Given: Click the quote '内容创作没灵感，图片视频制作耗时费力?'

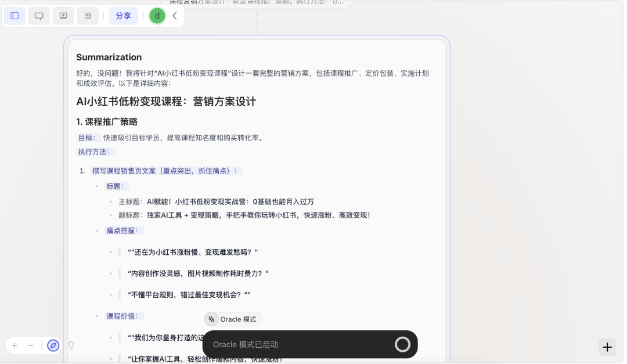Looking at the screenshot, I should click(x=199, y=273).
